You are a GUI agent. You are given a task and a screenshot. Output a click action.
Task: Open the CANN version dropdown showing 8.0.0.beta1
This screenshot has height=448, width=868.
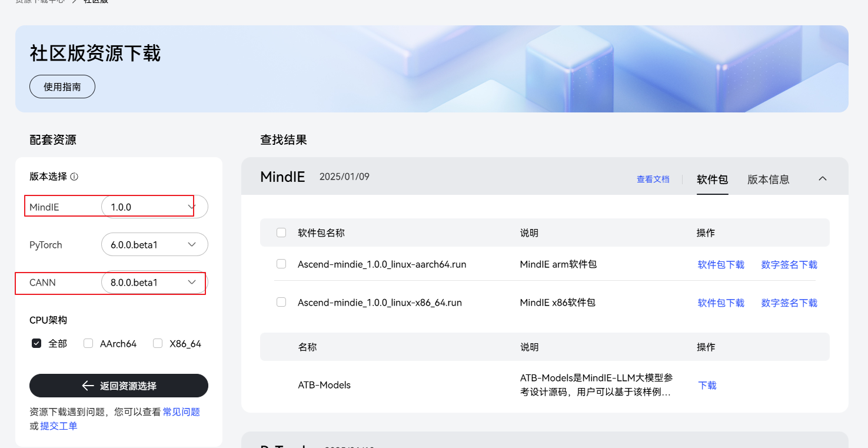click(155, 283)
